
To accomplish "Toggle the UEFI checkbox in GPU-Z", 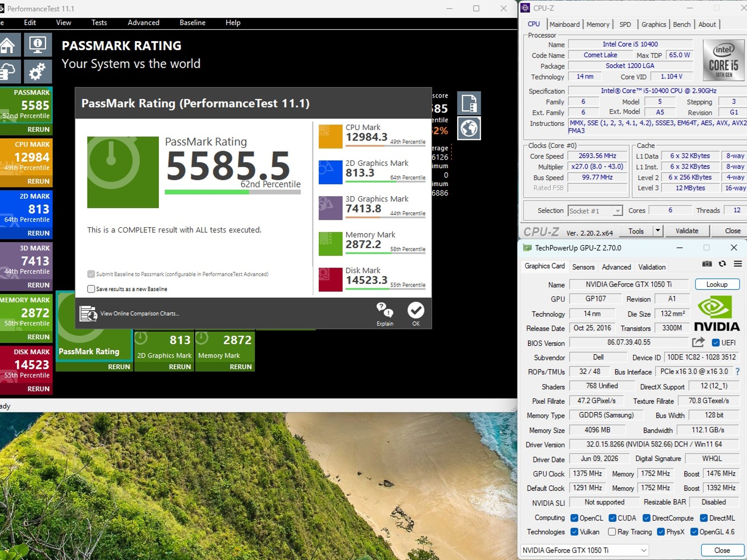I will point(716,343).
